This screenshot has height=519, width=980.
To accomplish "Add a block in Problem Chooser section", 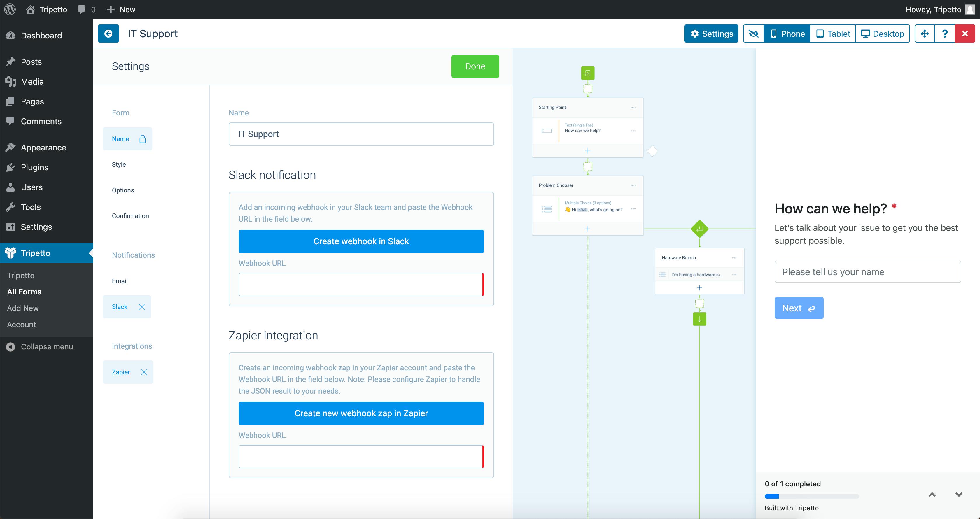I will click(x=588, y=229).
